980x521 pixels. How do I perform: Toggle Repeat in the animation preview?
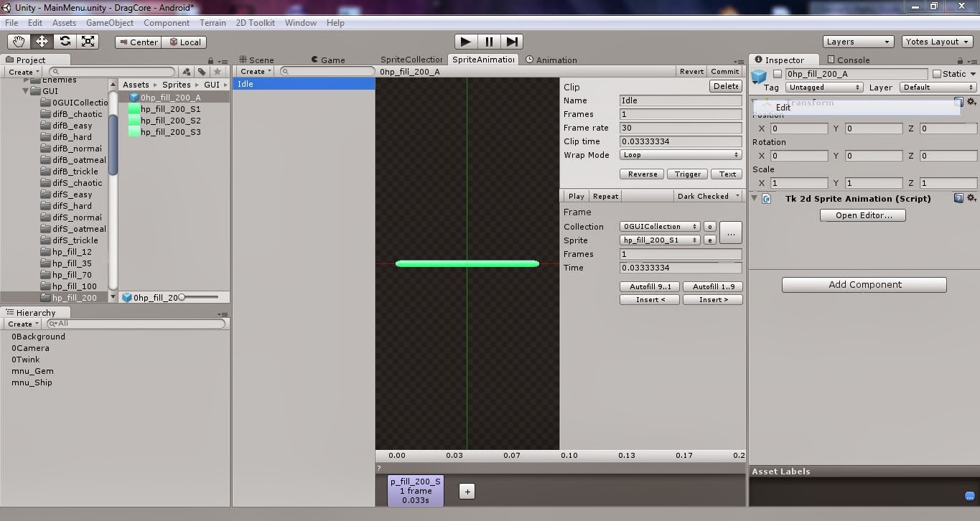(605, 196)
